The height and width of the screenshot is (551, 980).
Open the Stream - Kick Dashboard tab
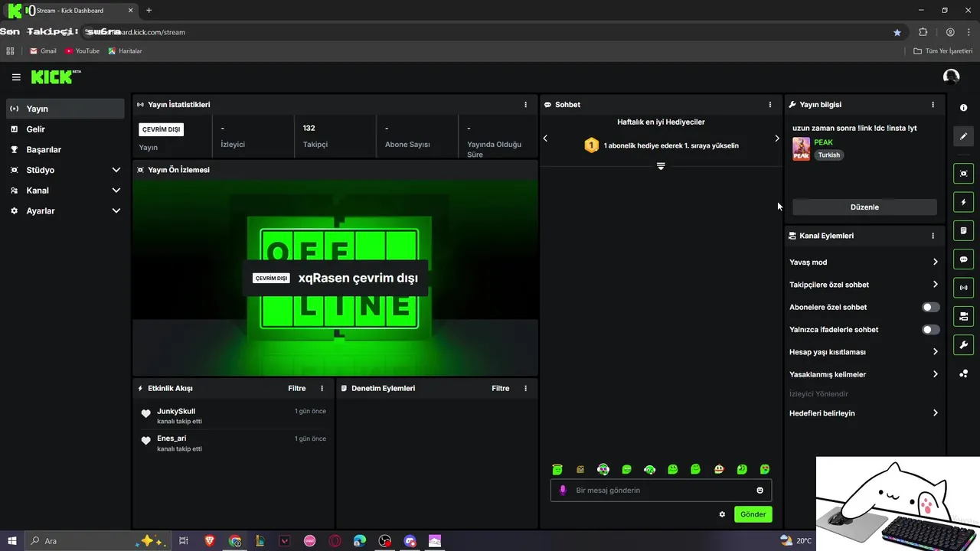pos(70,11)
